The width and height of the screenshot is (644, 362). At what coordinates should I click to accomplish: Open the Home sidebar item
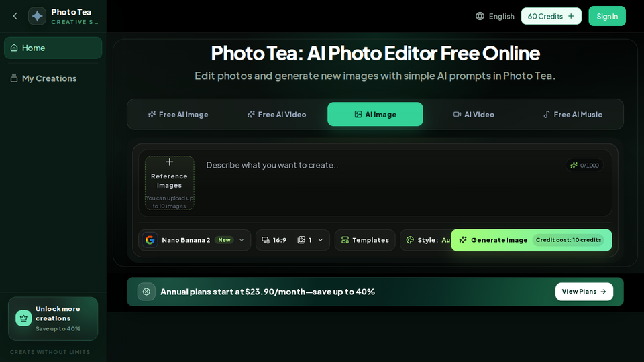tap(53, 48)
